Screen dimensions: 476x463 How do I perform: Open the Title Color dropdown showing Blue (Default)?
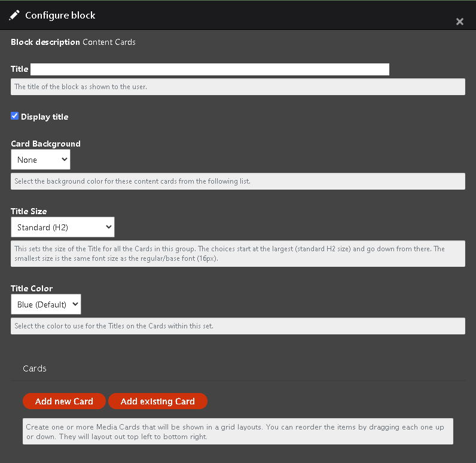pyautogui.click(x=46, y=304)
